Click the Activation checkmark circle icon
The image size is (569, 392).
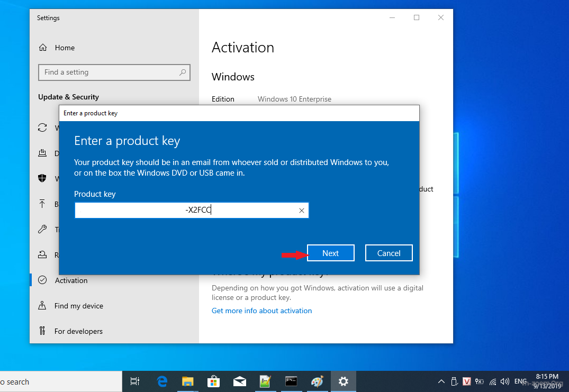pyautogui.click(x=42, y=280)
